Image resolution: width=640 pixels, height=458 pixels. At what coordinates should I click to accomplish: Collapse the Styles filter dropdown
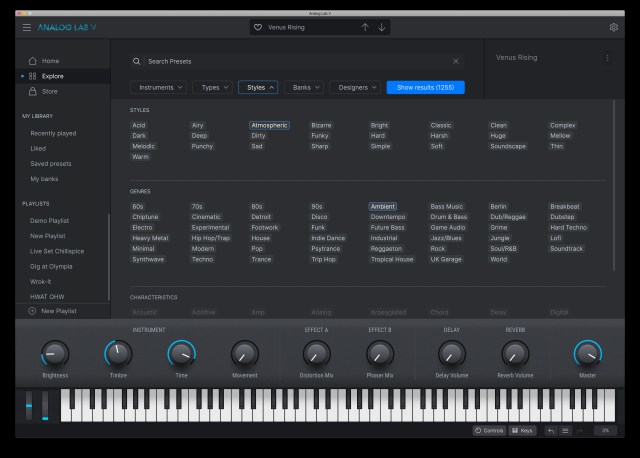point(258,87)
